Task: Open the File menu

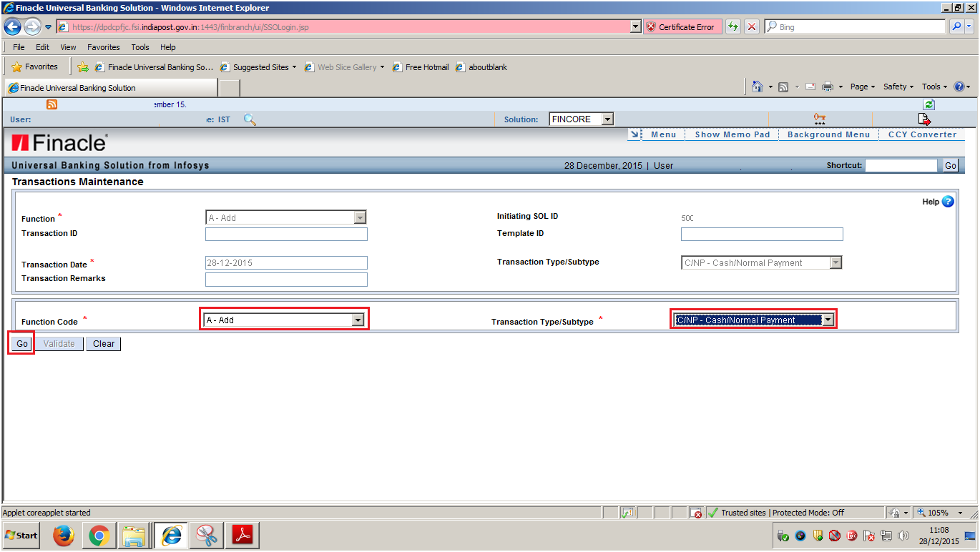Action: coord(19,47)
